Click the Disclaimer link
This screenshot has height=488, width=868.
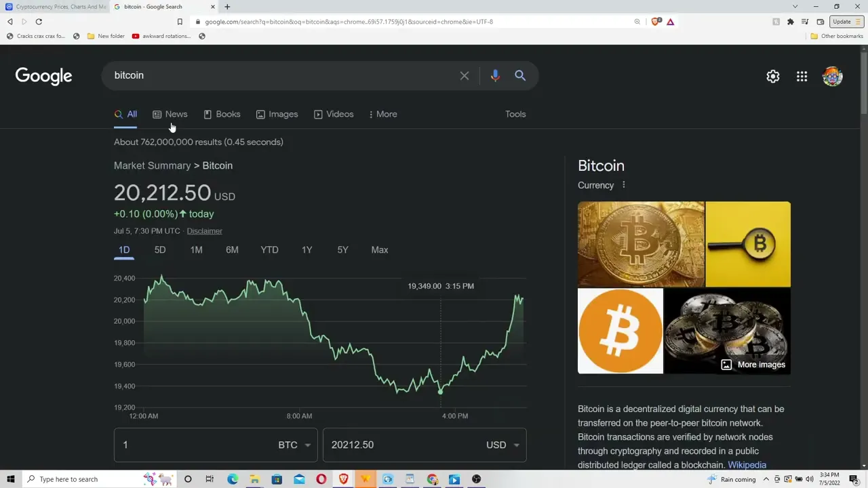click(x=204, y=231)
